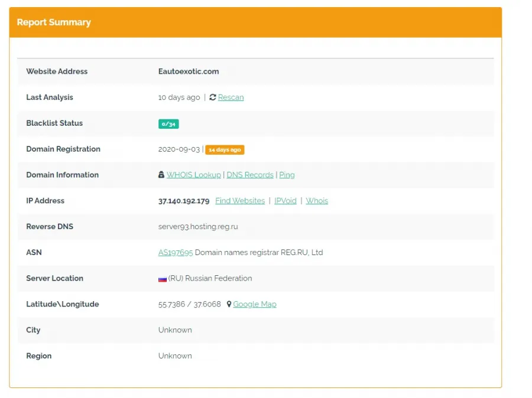
Task: Click the Eautoexotic.com website address
Action: 189,71
